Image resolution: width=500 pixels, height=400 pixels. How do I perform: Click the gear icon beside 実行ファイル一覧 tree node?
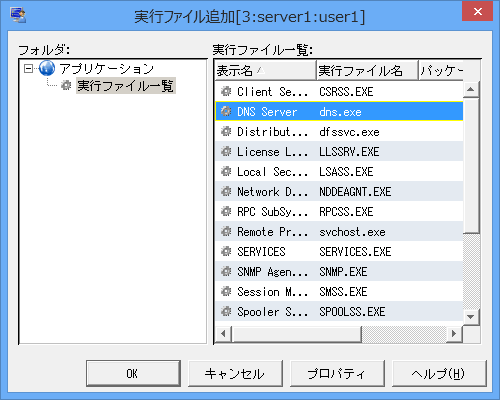click(x=66, y=85)
